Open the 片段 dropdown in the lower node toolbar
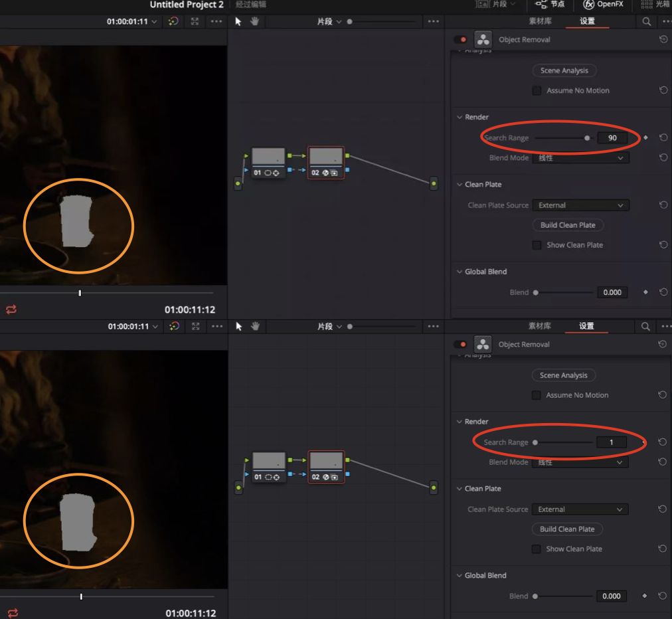The height and width of the screenshot is (619, 672). pyautogui.click(x=329, y=326)
